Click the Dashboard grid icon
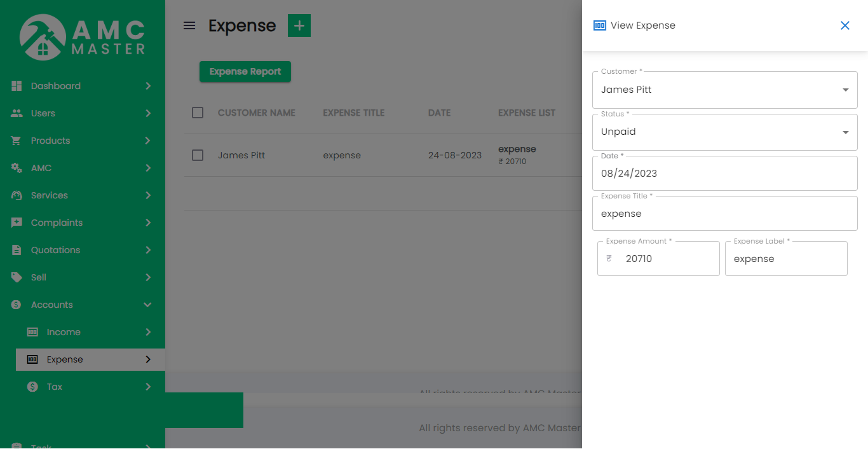This screenshot has width=868, height=449. [x=17, y=86]
